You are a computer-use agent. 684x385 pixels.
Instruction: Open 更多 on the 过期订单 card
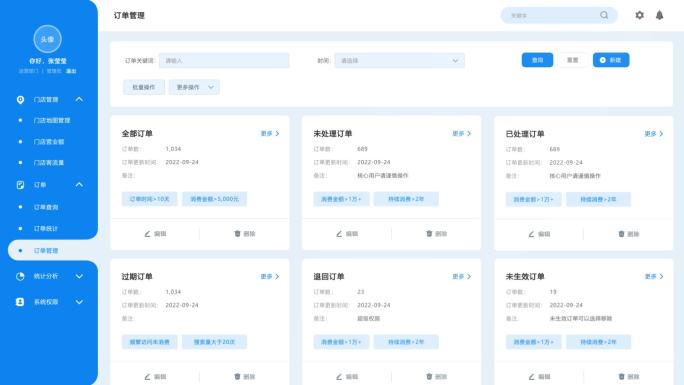[x=270, y=276]
